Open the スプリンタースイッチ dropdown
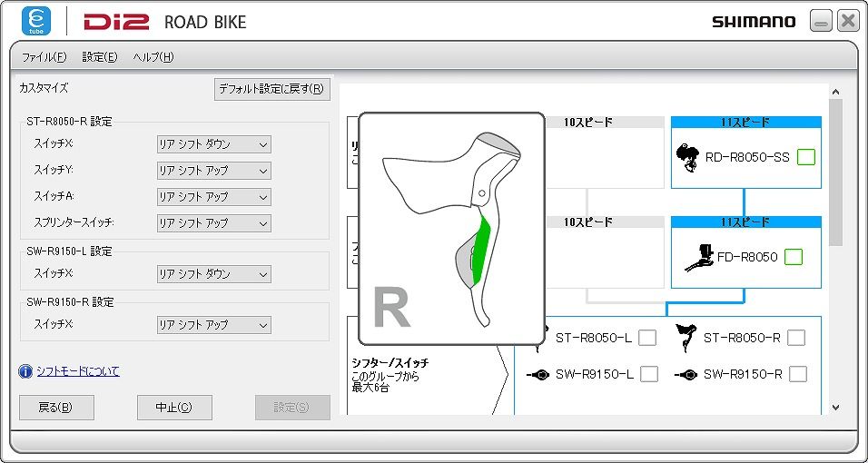Viewport: 868px width, 463px height. pos(213,223)
